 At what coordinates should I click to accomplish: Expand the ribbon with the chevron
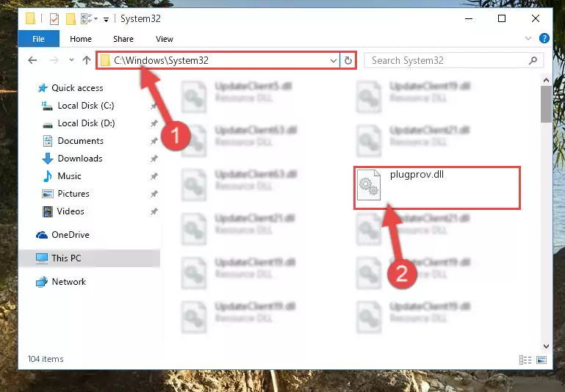click(528, 38)
